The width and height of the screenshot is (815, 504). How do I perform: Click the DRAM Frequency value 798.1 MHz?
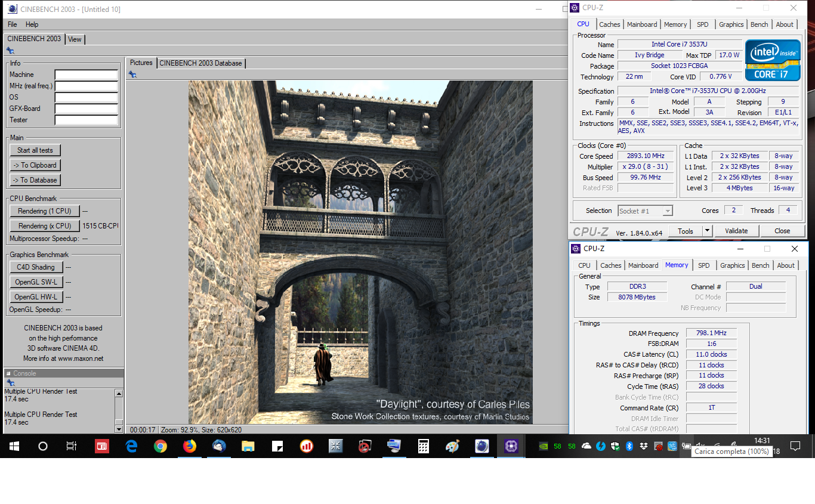point(711,333)
